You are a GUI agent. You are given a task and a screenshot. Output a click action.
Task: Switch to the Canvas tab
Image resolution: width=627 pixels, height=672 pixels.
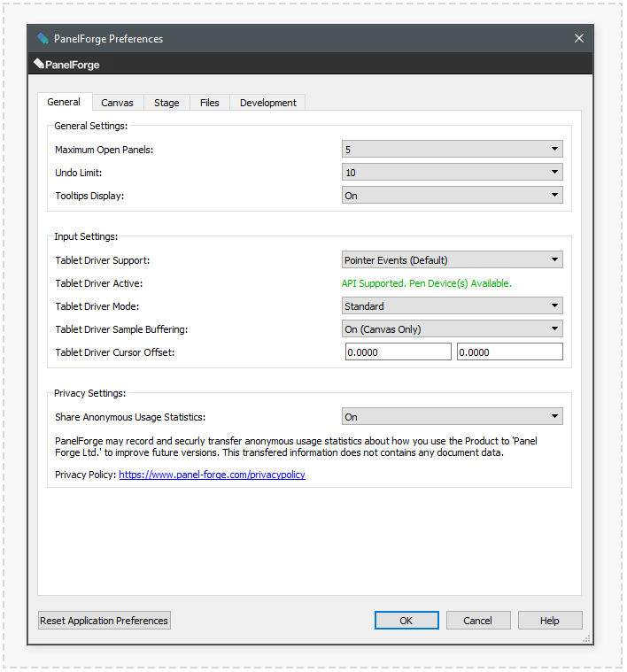click(x=117, y=103)
